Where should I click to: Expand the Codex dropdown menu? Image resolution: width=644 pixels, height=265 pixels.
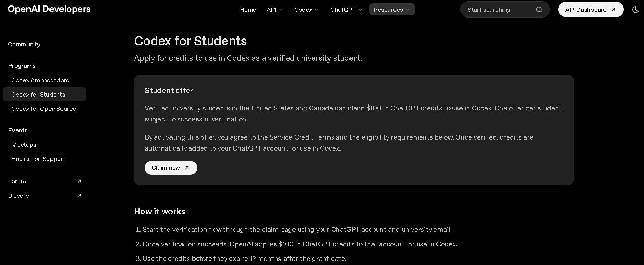(307, 10)
